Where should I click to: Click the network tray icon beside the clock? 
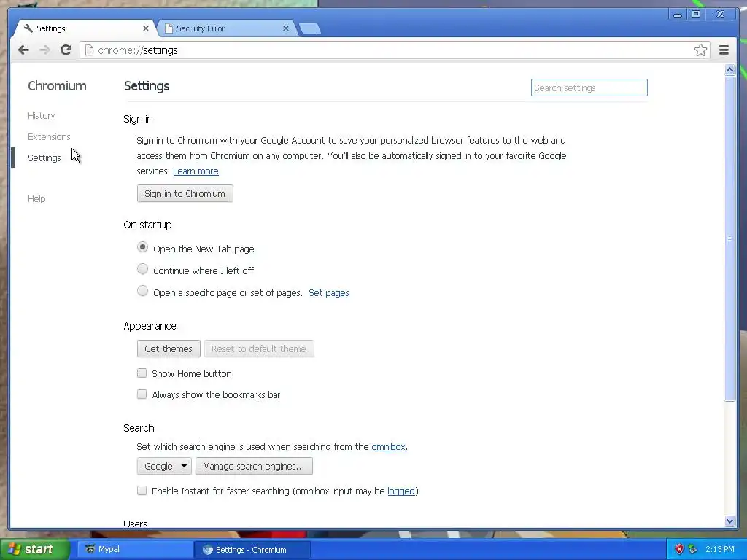coord(693,549)
